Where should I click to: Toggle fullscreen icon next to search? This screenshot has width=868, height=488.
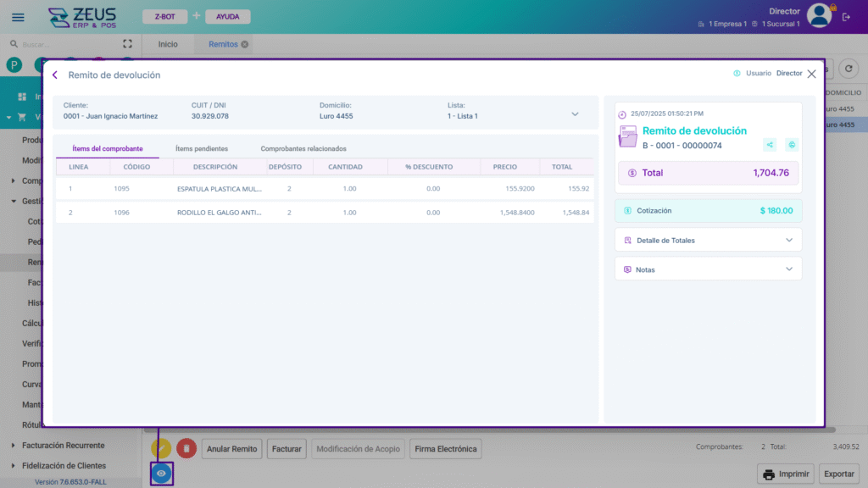pyautogui.click(x=127, y=44)
